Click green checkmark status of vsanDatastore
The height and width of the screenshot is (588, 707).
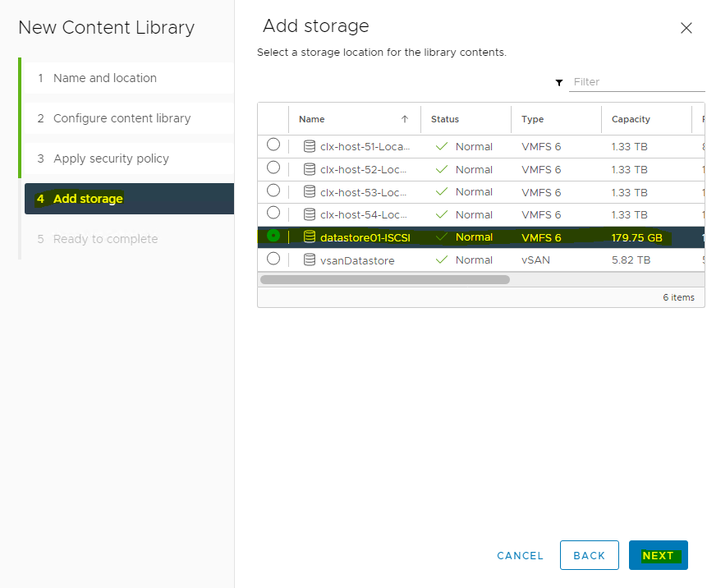click(442, 260)
